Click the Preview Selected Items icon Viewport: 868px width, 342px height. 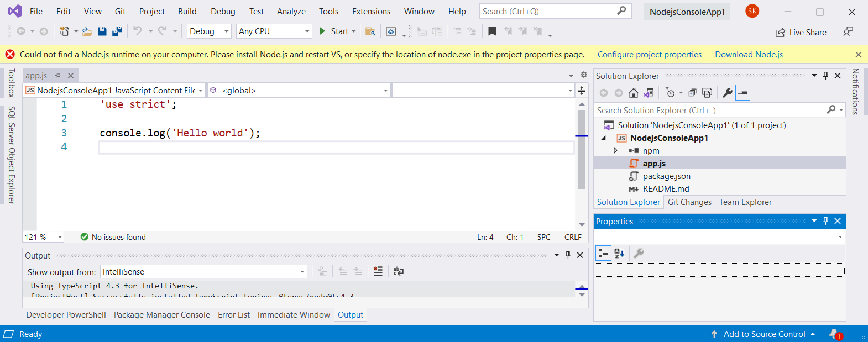(x=743, y=93)
